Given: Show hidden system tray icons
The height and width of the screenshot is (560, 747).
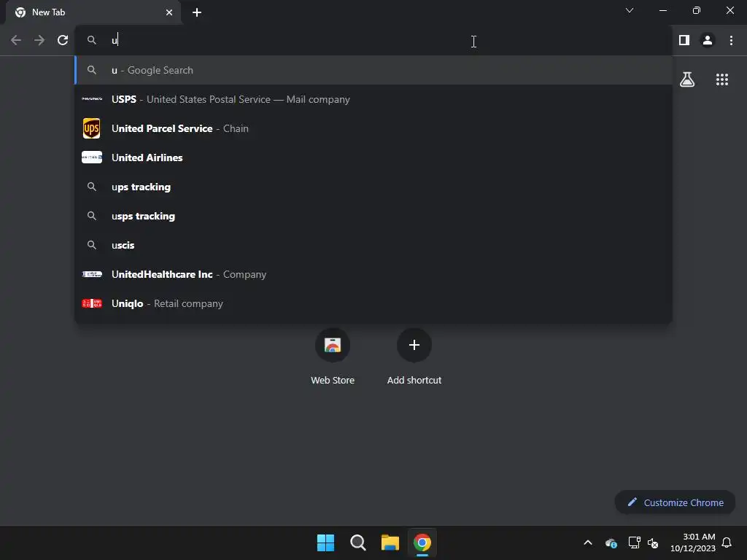Looking at the screenshot, I should (588, 542).
